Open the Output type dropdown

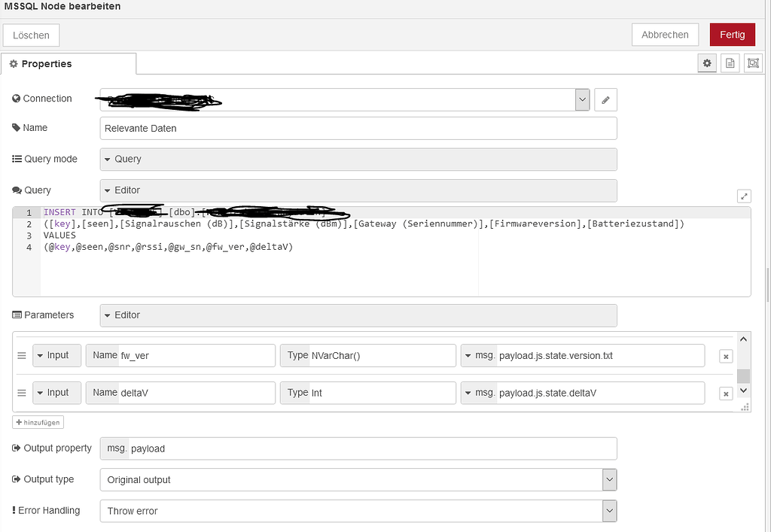coord(608,479)
